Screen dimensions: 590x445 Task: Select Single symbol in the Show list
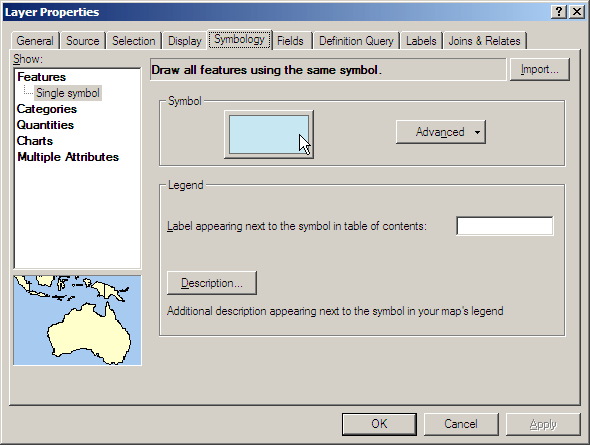(68, 93)
